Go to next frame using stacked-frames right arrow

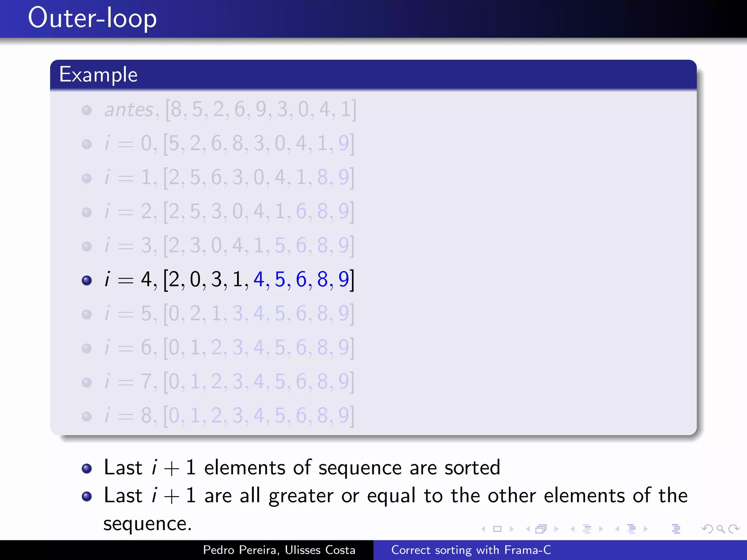(556, 529)
